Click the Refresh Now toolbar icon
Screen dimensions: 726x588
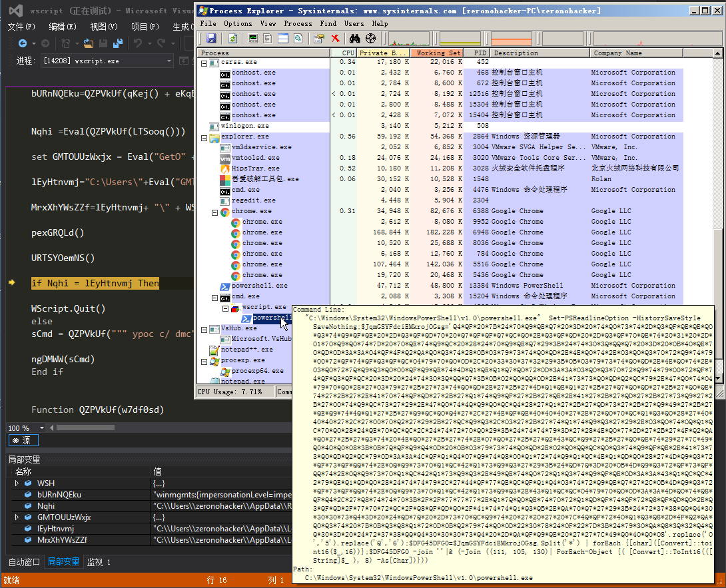[233, 39]
